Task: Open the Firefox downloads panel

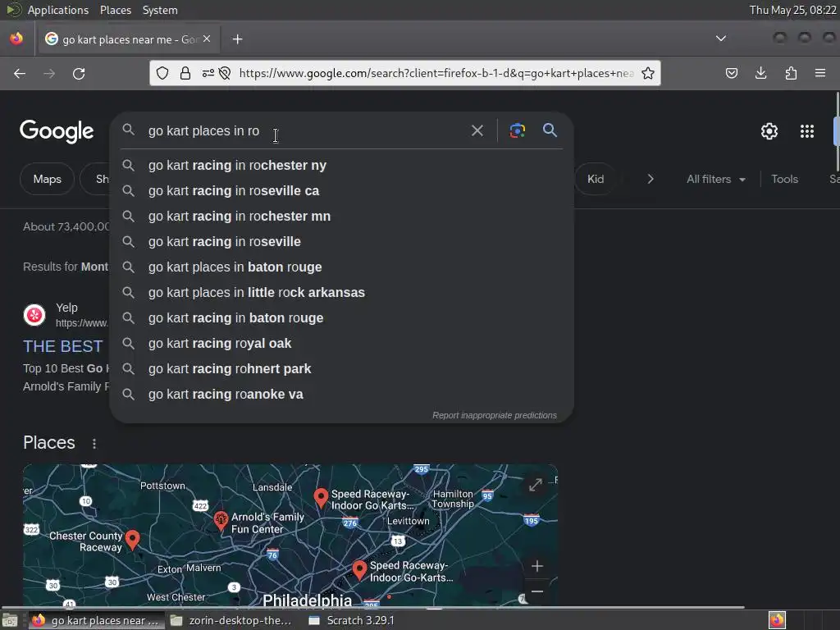Action: [x=760, y=73]
